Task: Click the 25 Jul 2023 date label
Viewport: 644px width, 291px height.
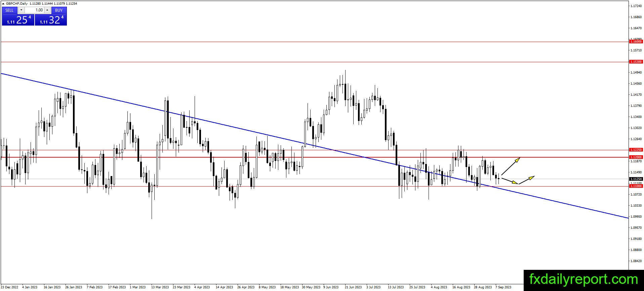Action: (417, 287)
